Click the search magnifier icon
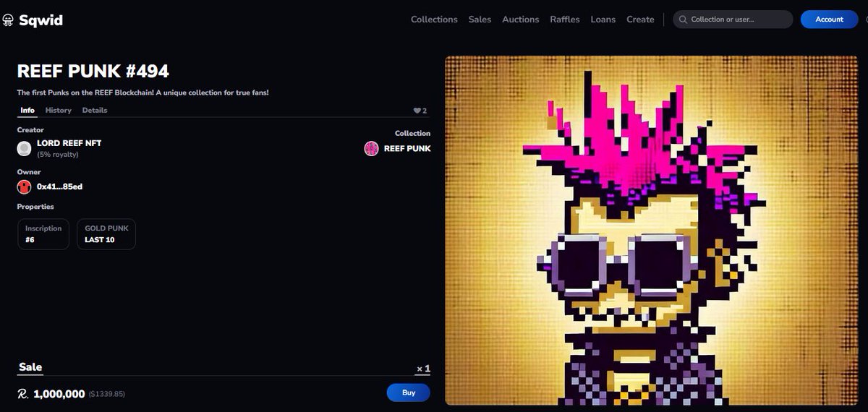 [x=682, y=20]
